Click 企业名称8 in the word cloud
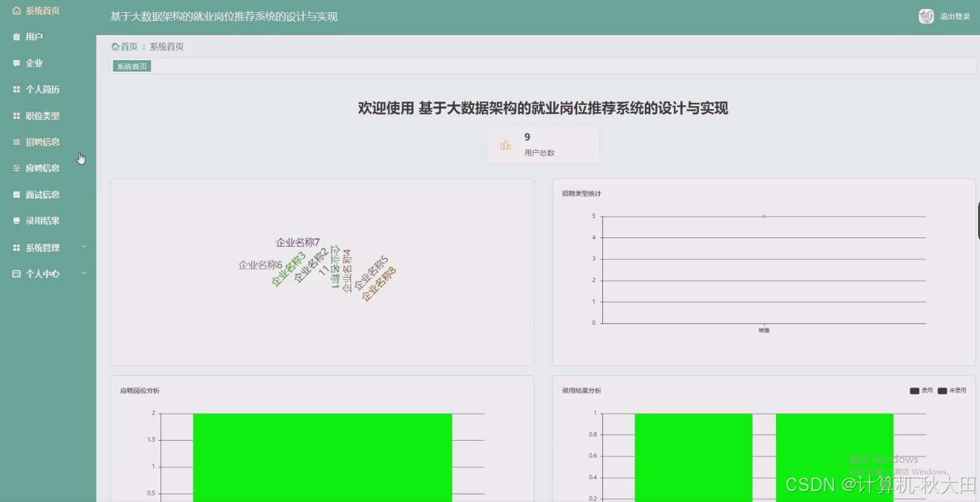This screenshot has height=502, width=980. [379, 284]
